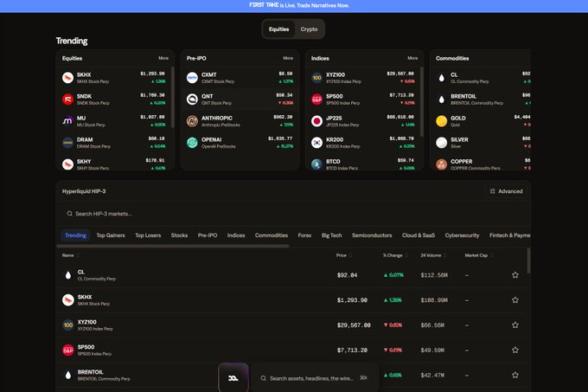This screenshot has height=392, width=588.
Task: Click the Anthropic logo icon
Action: point(192,121)
